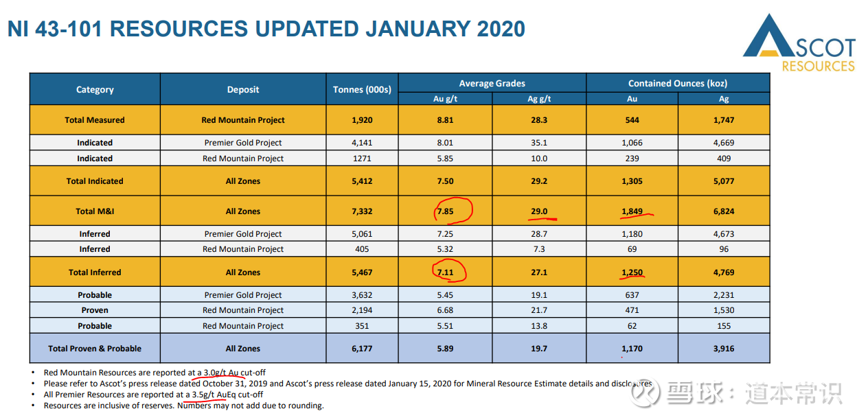Select the 1,305 contained Au value
The image size is (868, 420).
pos(632,181)
